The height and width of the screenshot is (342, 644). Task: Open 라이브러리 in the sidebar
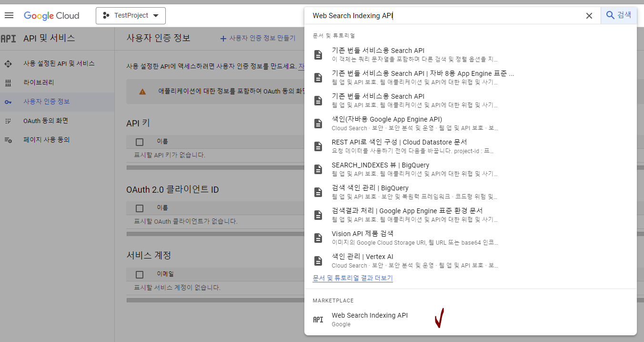(39, 83)
